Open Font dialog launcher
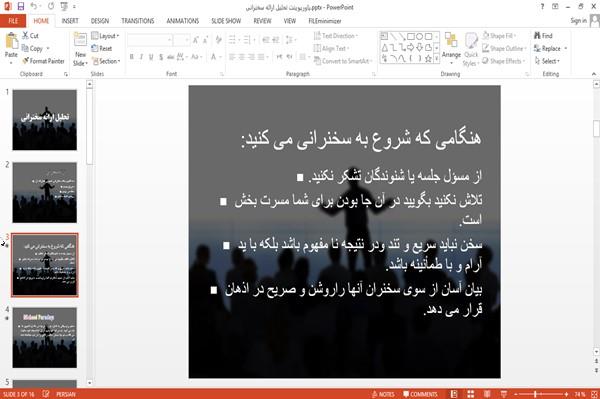 [222, 74]
